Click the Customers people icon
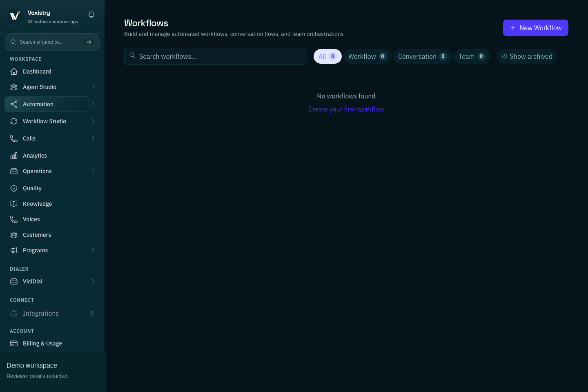 [x=14, y=235]
